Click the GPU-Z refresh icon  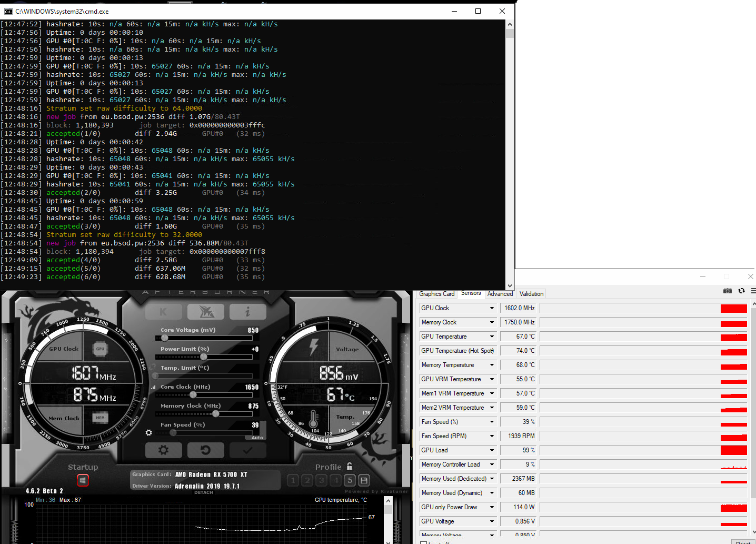coord(741,291)
